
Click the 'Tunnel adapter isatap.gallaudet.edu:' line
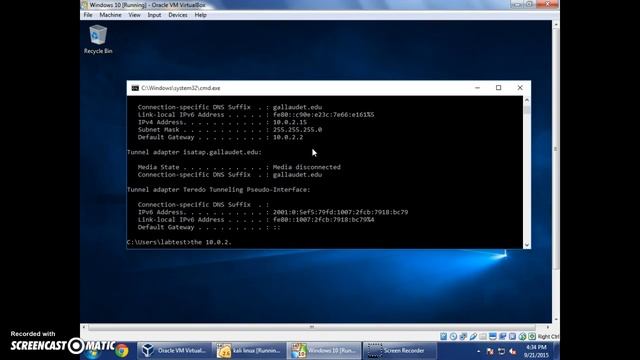194,152
